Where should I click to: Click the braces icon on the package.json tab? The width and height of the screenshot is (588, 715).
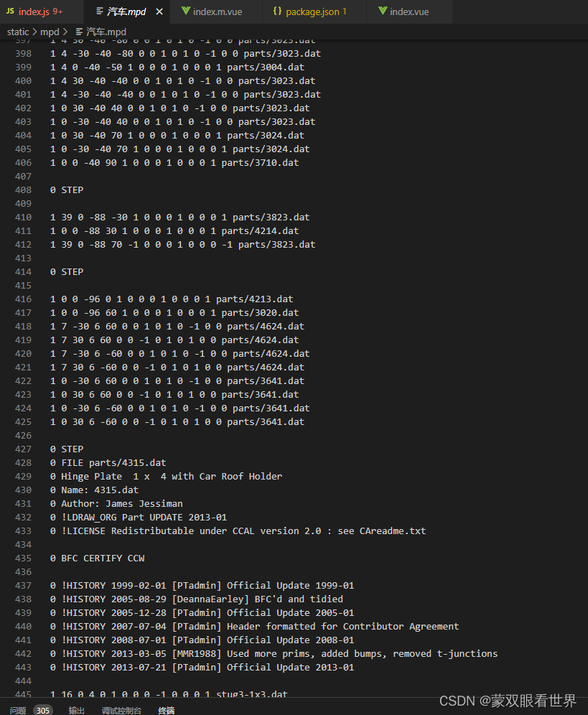coord(277,11)
